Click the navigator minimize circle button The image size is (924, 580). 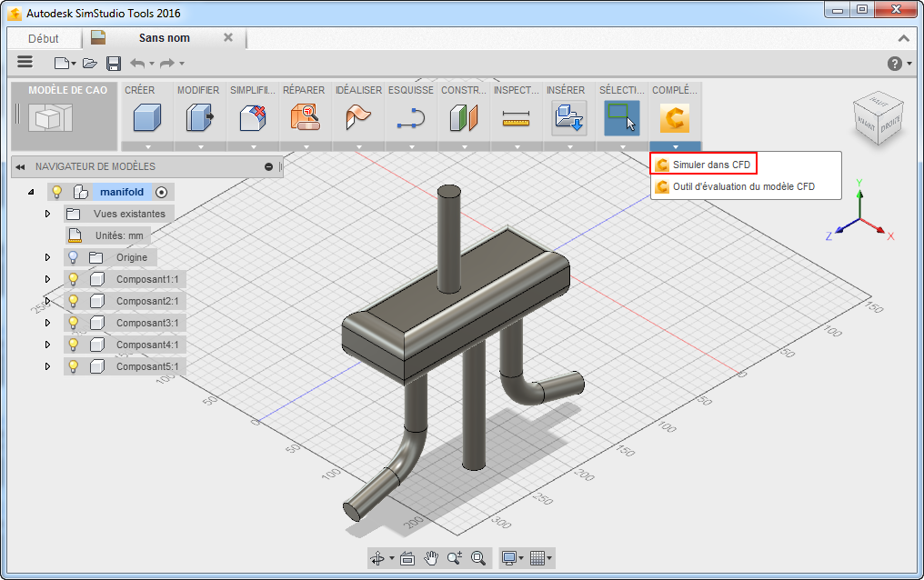tap(268, 167)
